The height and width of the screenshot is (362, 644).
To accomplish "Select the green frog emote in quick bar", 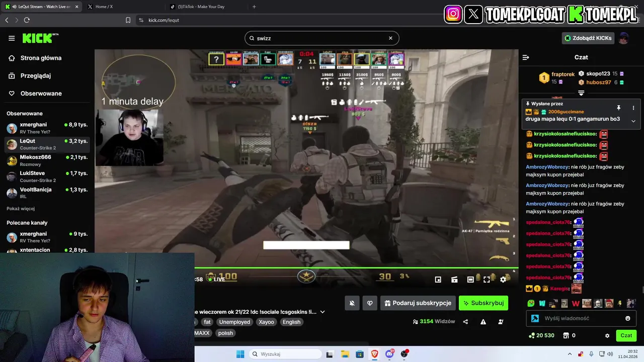I will (531, 303).
